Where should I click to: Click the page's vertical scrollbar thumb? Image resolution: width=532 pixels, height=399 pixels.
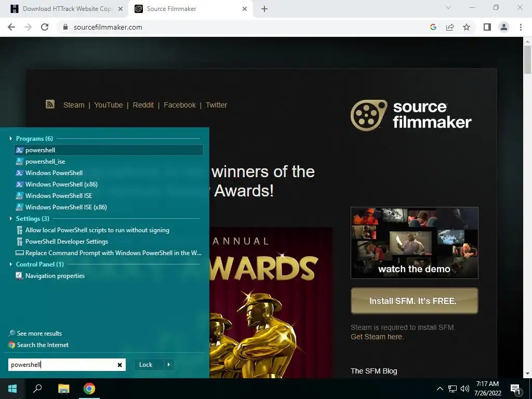[x=527, y=59]
